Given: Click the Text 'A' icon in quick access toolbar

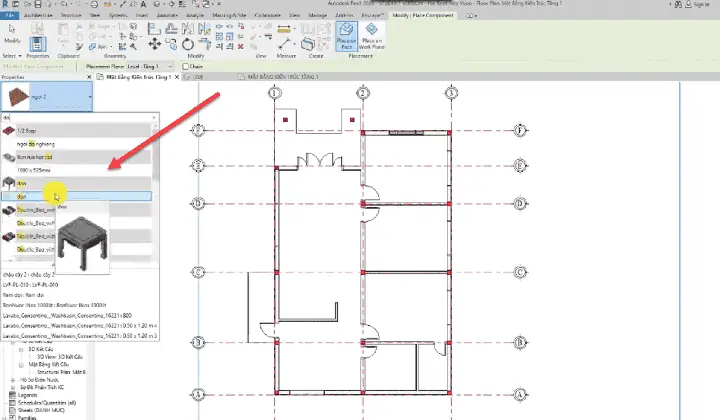Looking at the screenshot, I should click(x=143, y=4).
